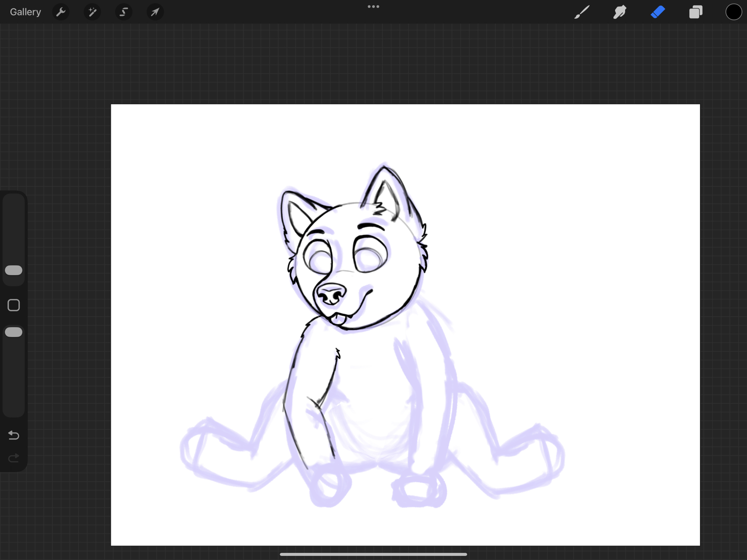Open the black color swatch picker
This screenshot has height=560, width=747.
click(734, 12)
